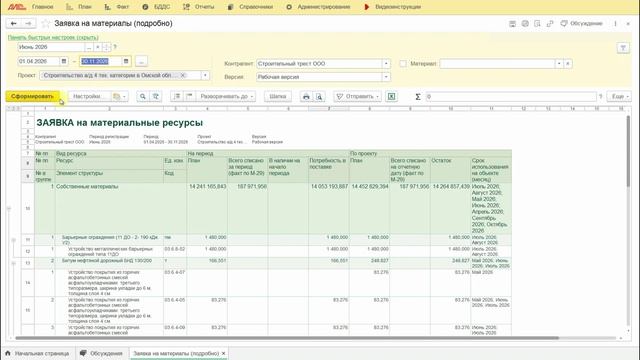
Task: Click the Панель быстрых настроек (скрыть) link
Action: pyautogui.click(x=53, y=38)
